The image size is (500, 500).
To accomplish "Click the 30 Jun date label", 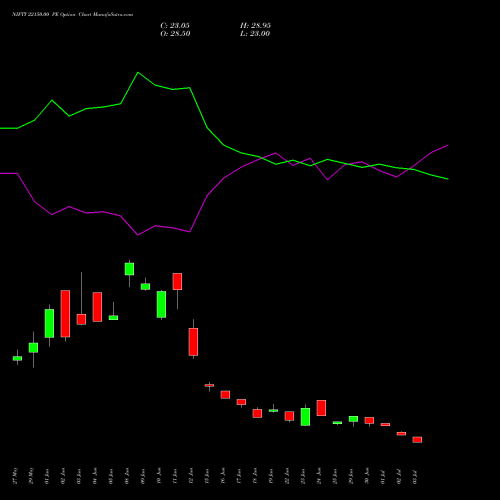I will pyautogui.click(x=367, y=476).
